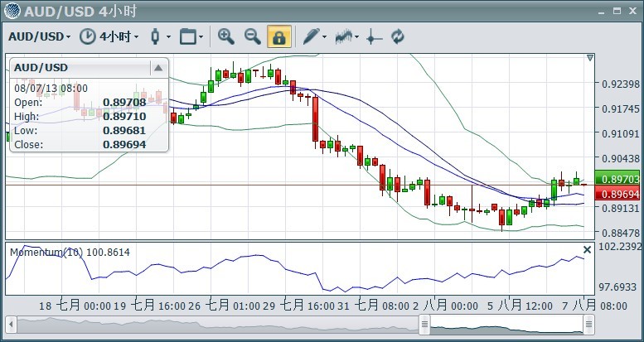The height and width of the screenshot is (342, 644).
Task: Maximize the AUD/USD chart window
Action: [x=617, y=11]
